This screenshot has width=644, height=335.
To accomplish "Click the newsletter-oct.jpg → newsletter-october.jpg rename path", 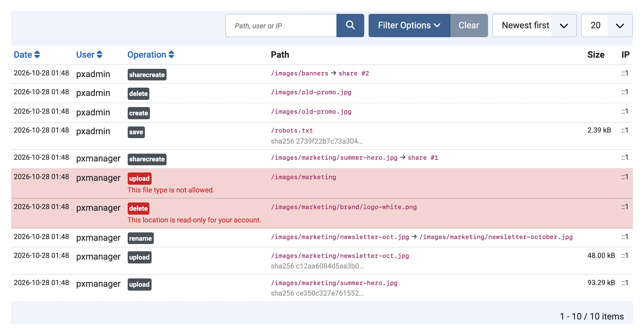I will coord(422,237).
